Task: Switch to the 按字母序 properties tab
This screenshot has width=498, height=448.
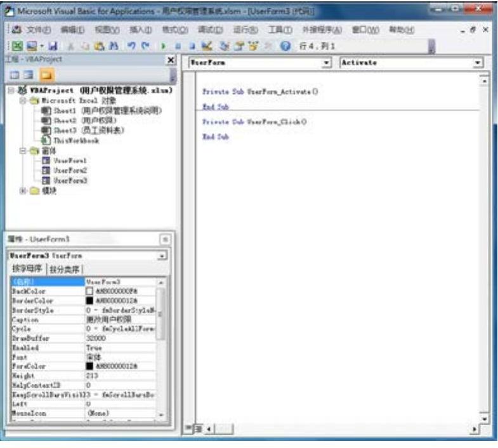Action: [27, 269]
